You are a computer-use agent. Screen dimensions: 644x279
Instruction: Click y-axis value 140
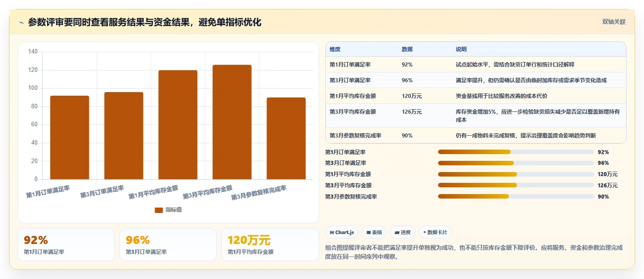[33, 52]
